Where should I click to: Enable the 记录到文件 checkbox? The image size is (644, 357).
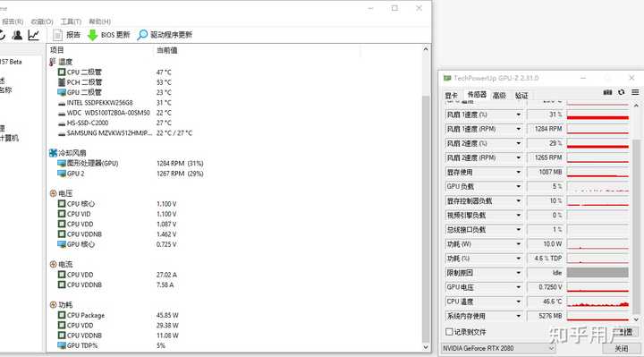point(449,332)
